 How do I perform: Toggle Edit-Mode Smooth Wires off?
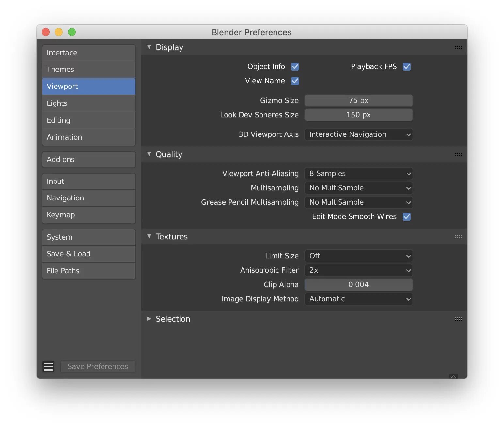(407, 217)
